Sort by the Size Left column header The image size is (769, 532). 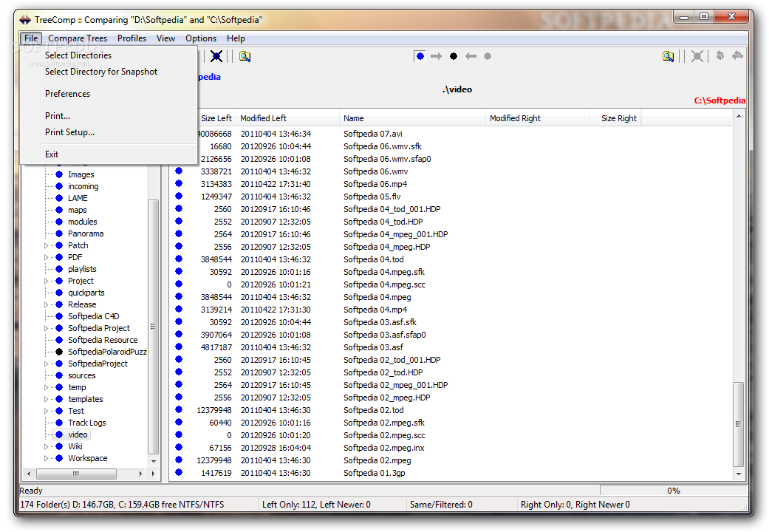(216, 118)
